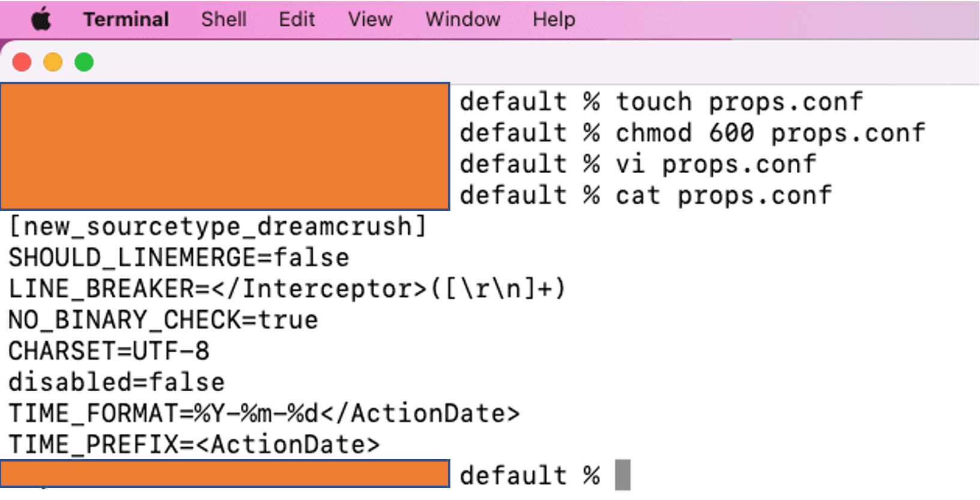This screenshot has width=980, height=500.
Task: Click the chmod 600 props.conf command
Action: [771, 133]
